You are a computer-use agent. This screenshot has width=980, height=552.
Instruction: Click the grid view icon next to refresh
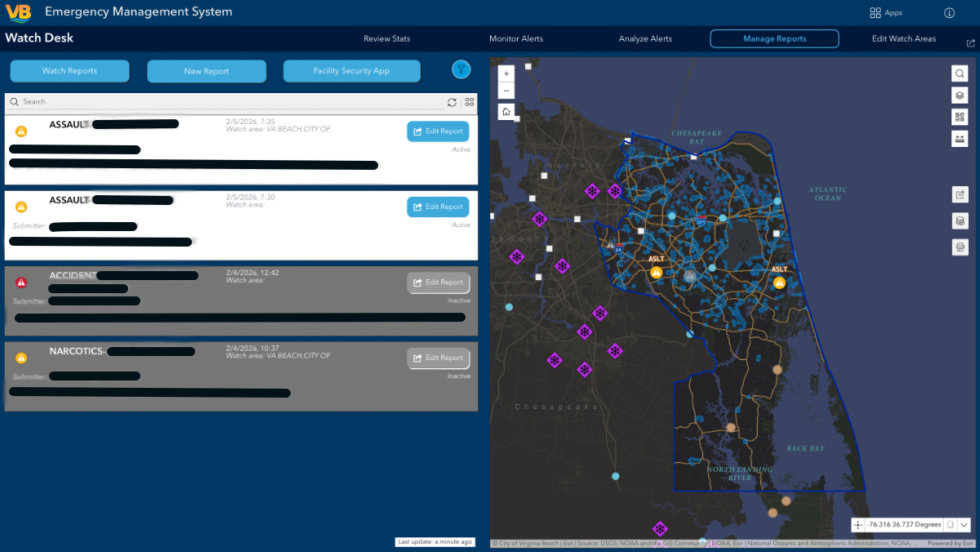point(469,101)
